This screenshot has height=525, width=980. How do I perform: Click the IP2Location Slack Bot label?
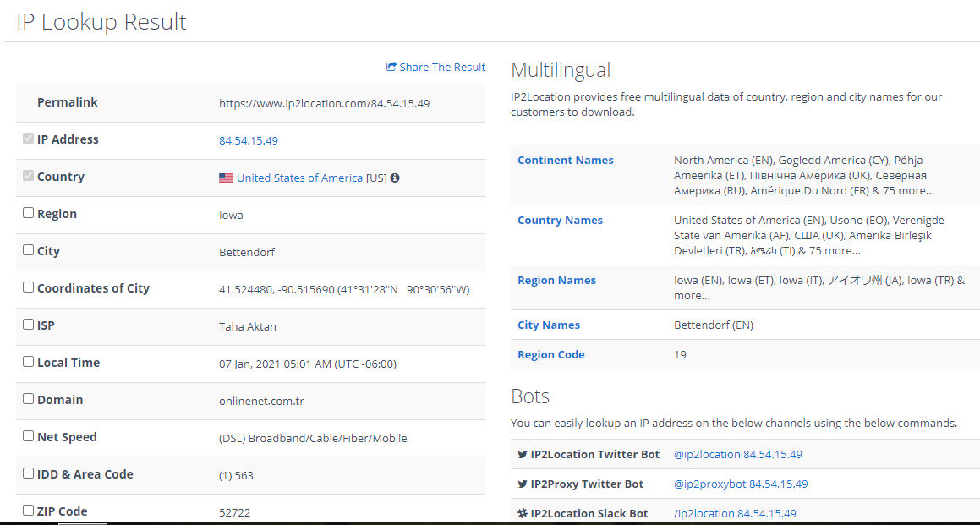(589, 513)
